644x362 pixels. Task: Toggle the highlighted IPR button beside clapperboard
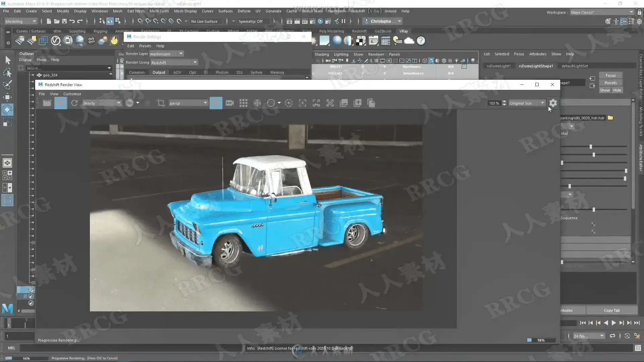point(61,103)
